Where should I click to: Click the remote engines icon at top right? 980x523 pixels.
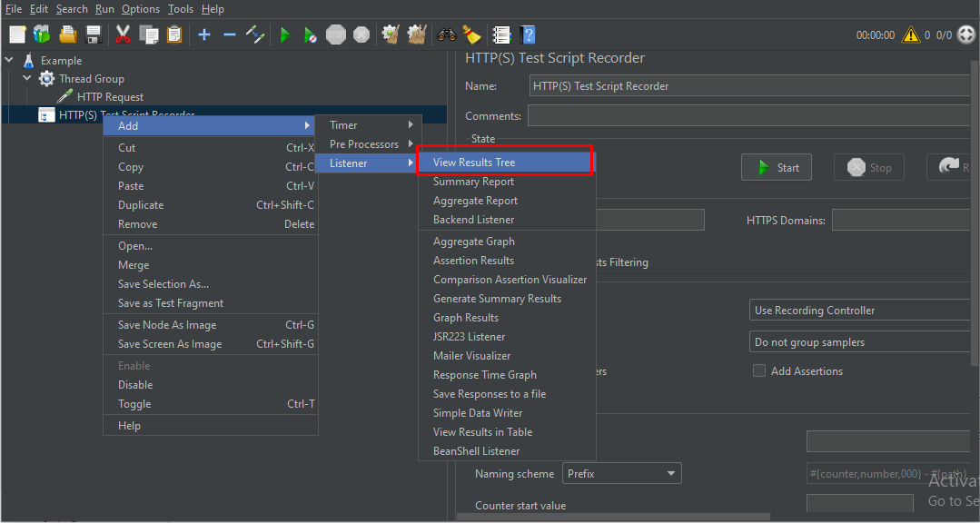click(x=965, y=35)
